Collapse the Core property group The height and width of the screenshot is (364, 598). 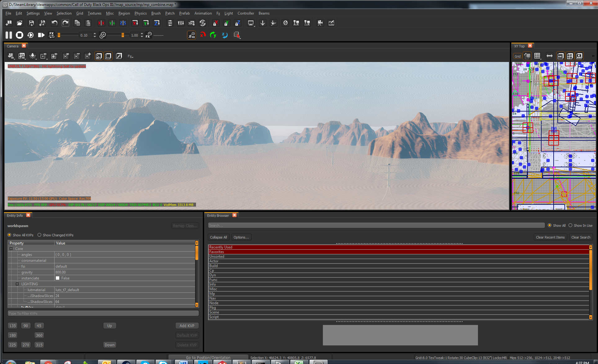click(11, 249)
